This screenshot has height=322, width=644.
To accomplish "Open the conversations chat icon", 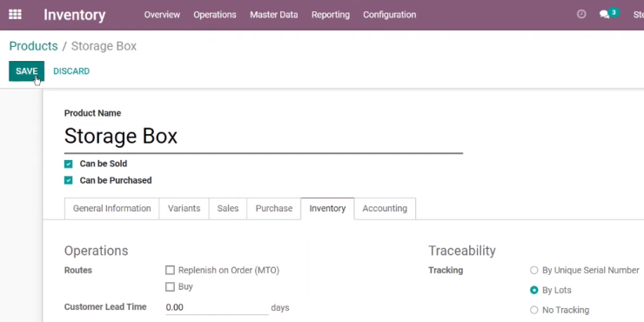I will (604, 15).
